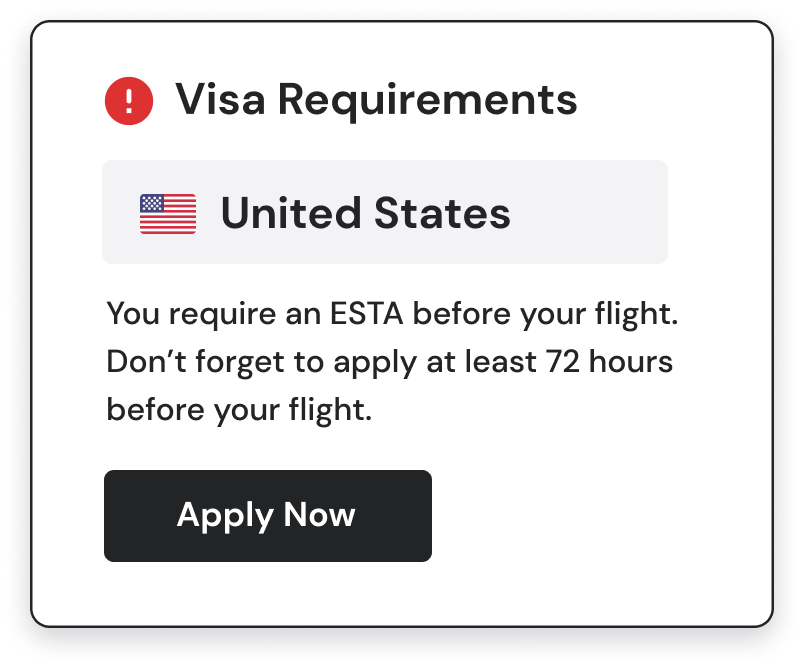Click the word United in the country box
The width and height of the screenshot is (804, 668).
(x=291, y=213)
